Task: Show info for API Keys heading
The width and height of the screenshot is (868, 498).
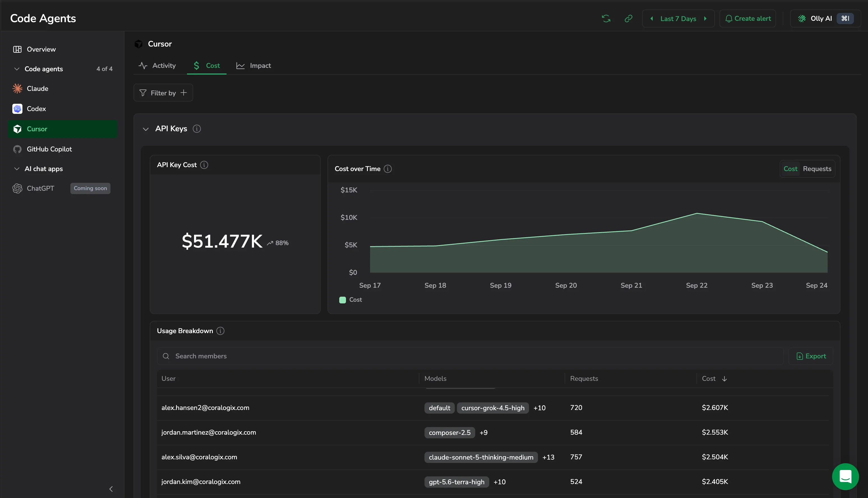Action: [197, 129]
